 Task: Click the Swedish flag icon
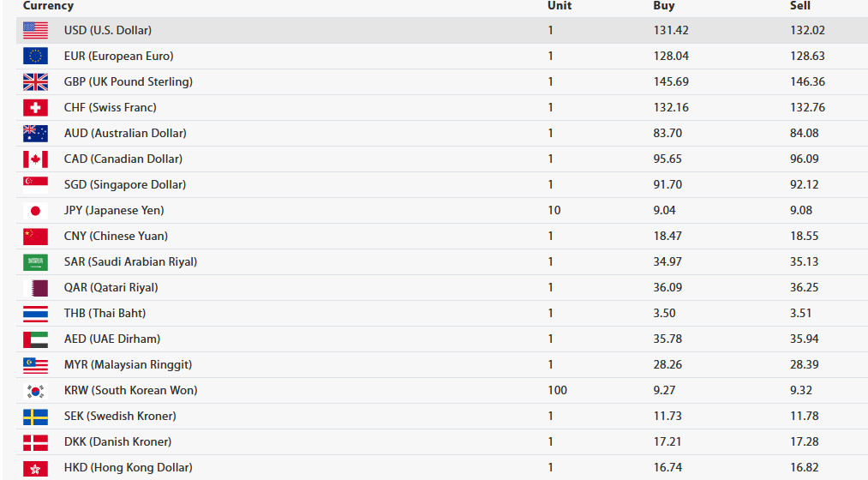pyautogui.click(x=35, y=417)
